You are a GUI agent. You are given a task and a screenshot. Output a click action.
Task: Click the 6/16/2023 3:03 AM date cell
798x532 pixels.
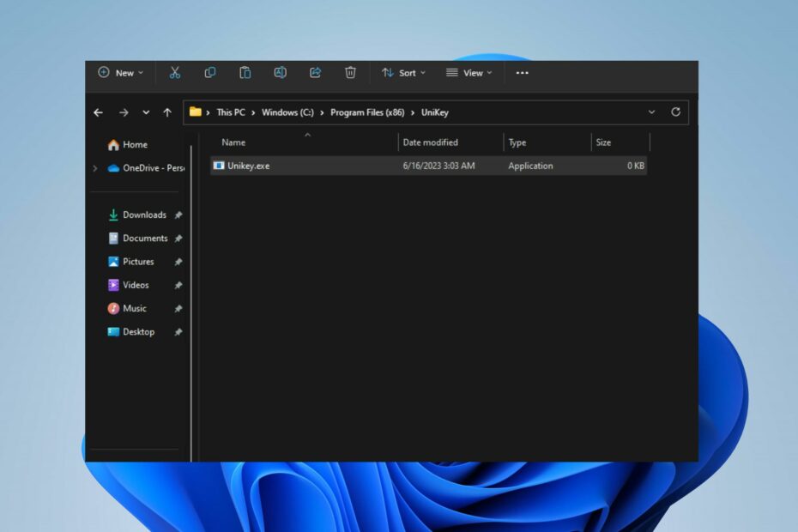(438, 166)
